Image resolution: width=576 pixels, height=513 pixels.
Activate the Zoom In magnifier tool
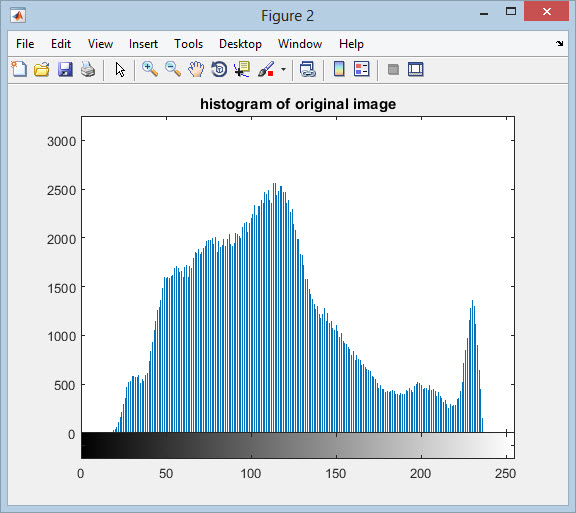tap(150, 69)
